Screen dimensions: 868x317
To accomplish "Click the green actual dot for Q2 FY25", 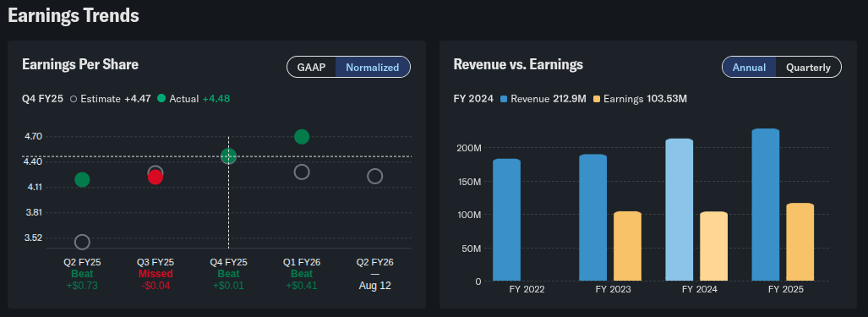I will point(82,179).
